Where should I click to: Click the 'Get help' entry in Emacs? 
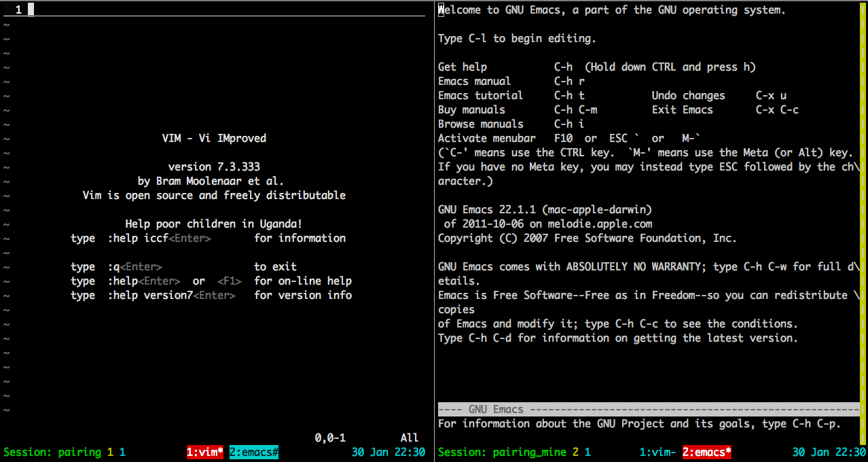click(x=463, y=67)
